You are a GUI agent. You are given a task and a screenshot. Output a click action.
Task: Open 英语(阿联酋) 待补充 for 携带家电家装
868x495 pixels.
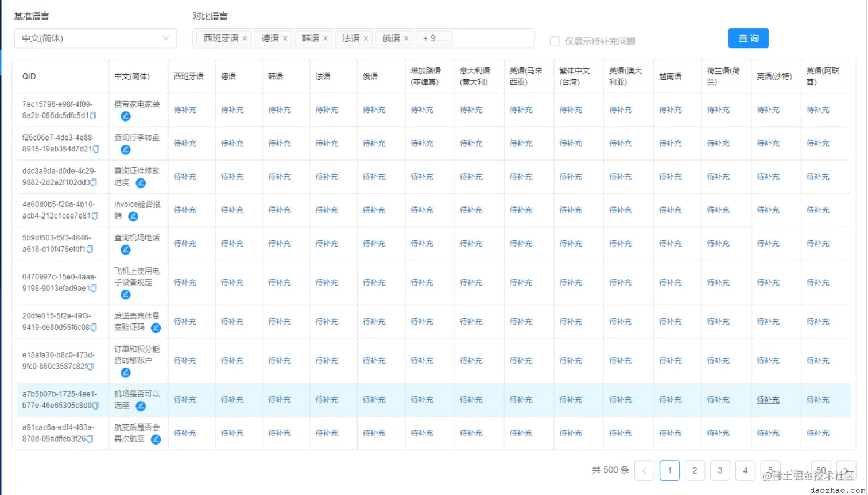click(817, 110)
